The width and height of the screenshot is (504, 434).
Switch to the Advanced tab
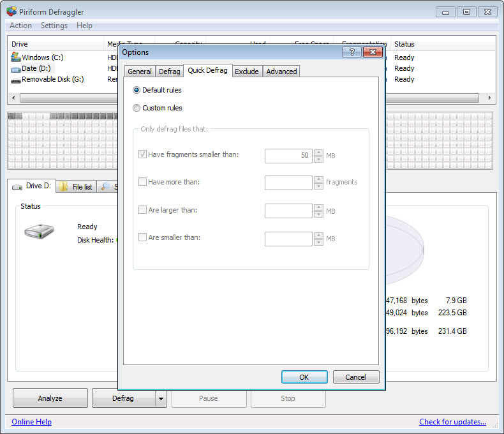click(x=281, y=71)
